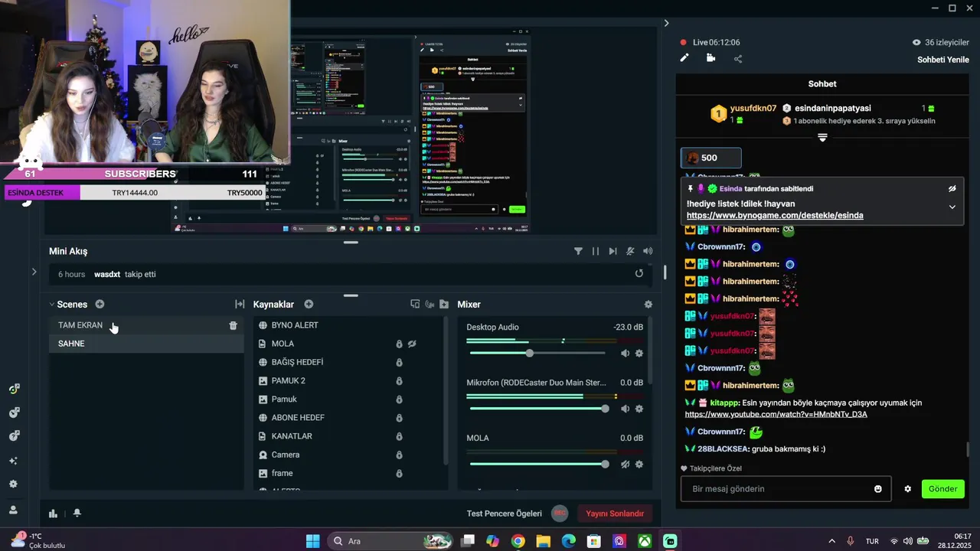Open Mixer advanced audio settings gear
Viewport: 980px width, 551px height.
648,304
